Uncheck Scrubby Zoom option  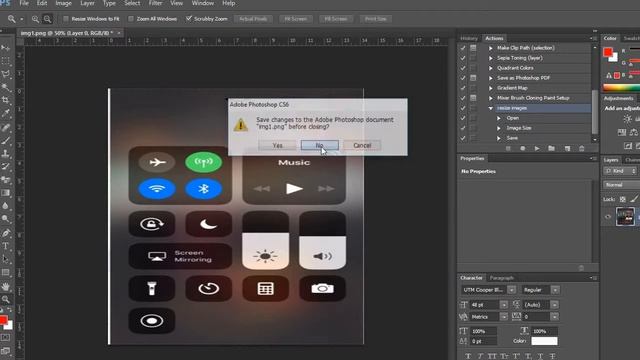189,19
